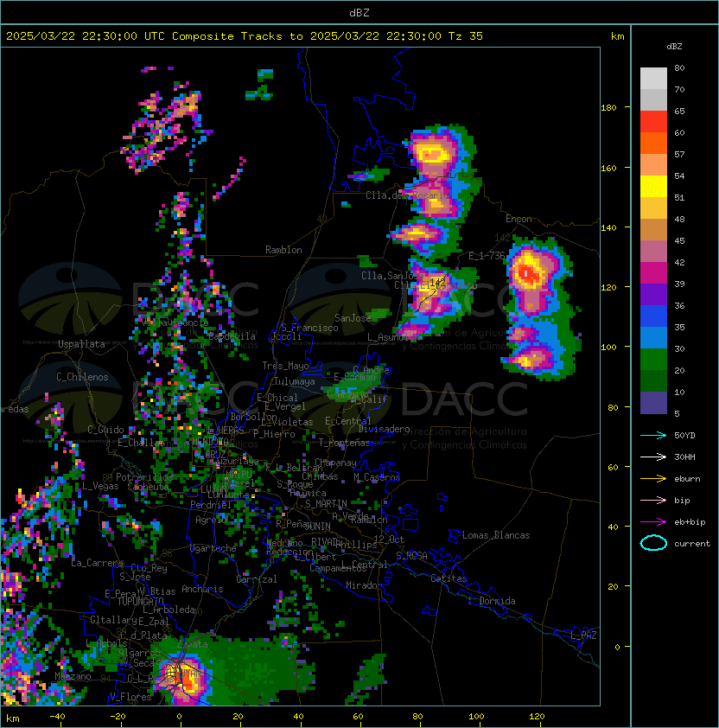719x728 pixels.
Task: Click the 'Composite Tracks' header timestamp text
Action: [x=245, y=36]
